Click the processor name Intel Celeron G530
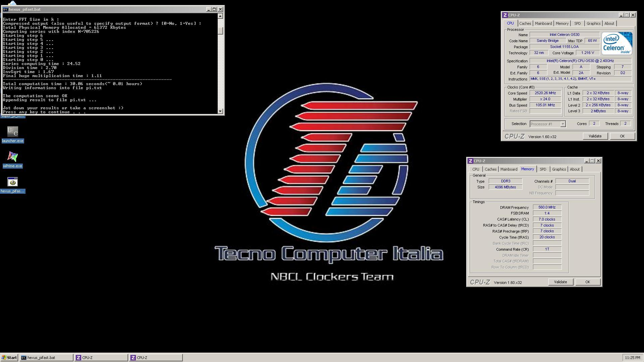Image resolution: width=644 pixels, height=362 pixels. point(565,35)
